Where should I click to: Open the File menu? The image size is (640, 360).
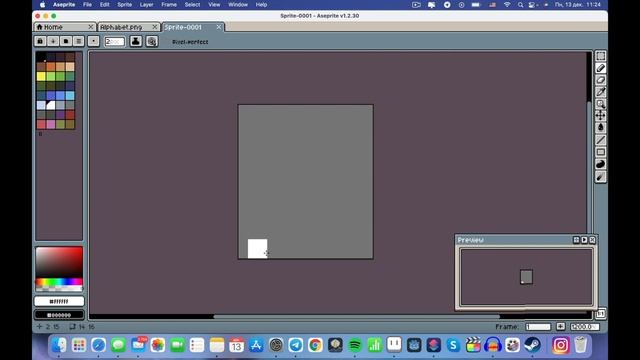(87, 4)
